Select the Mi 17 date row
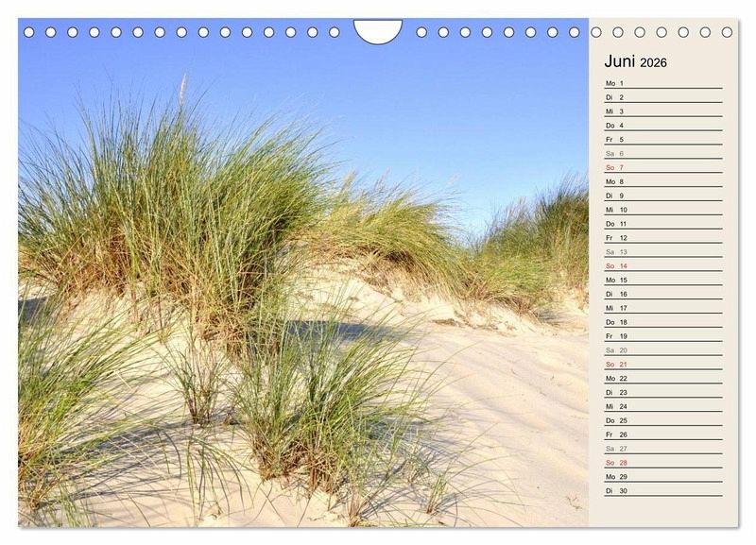The image size is (756, 545). (x=663, y=308)
